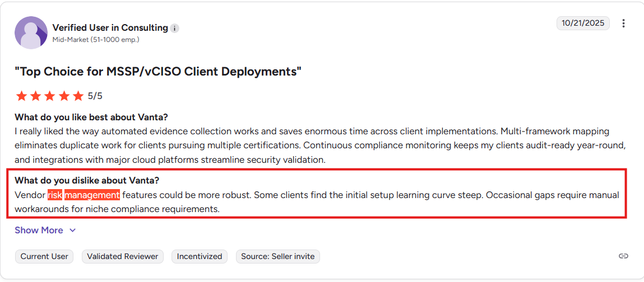The height and width of the screenshot is (282, 644).
Task: Select the Current User tag
Action: coord(44,257)
